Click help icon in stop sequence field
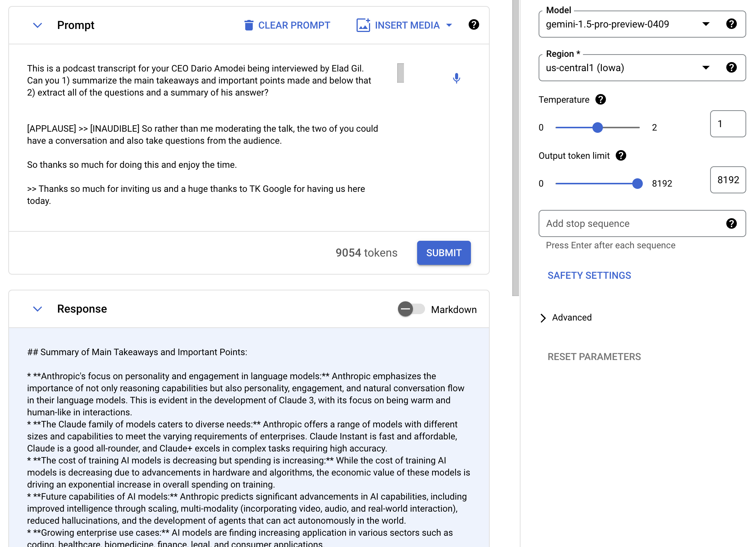This screenshot has height=547, width=756. click(731, 224)
